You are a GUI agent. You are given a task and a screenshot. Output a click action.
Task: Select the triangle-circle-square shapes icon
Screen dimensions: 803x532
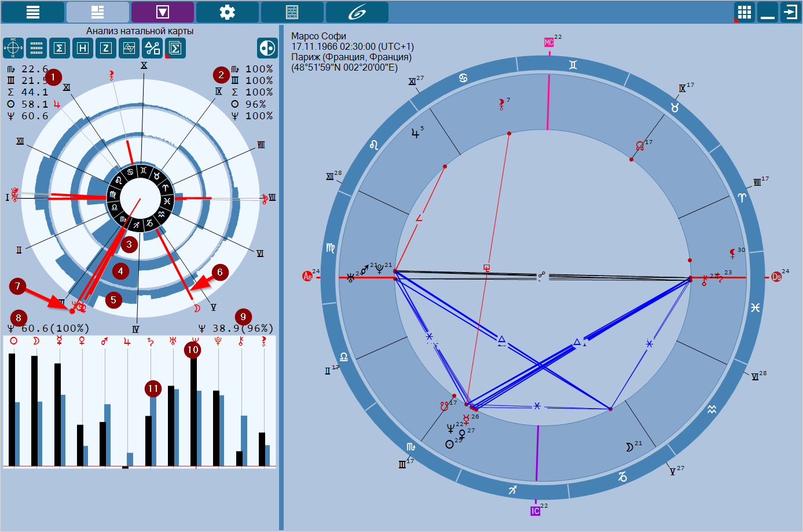tap(152, 48)
